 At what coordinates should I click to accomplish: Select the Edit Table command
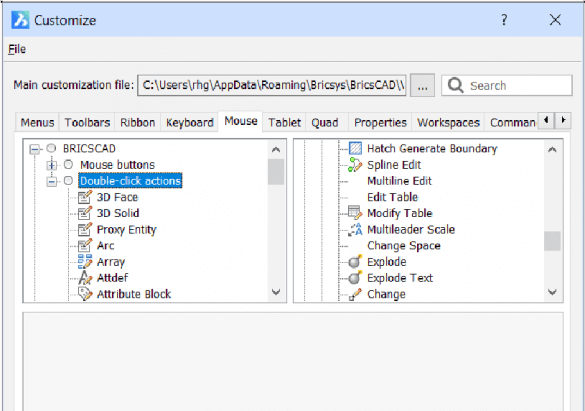click(392, 197)
